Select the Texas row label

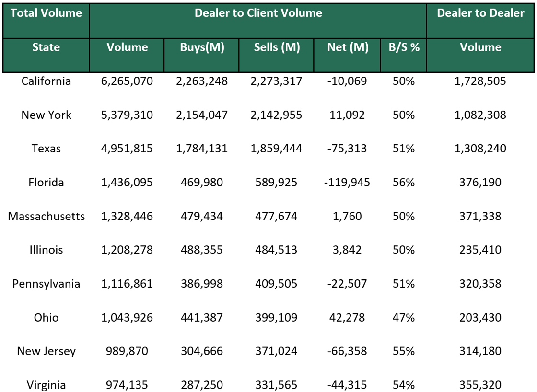click(x=46, y=149)
